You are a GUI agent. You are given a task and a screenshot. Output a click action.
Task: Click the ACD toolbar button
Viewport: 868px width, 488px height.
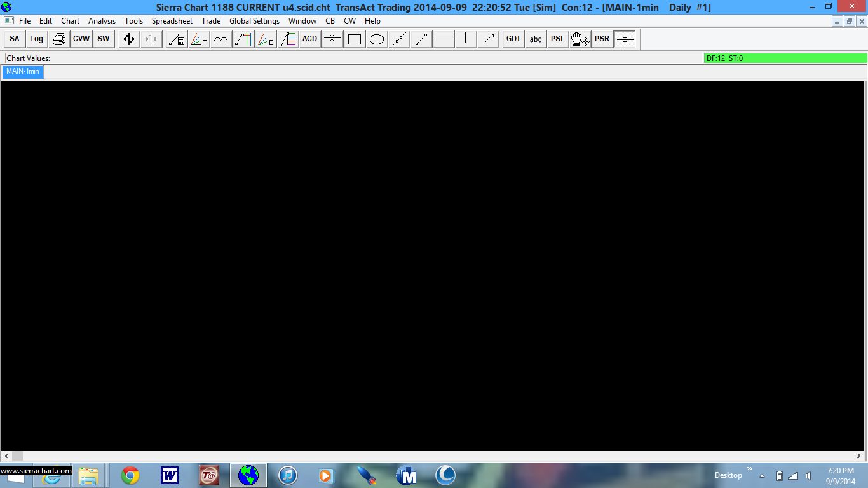click(x=310, y=39)
